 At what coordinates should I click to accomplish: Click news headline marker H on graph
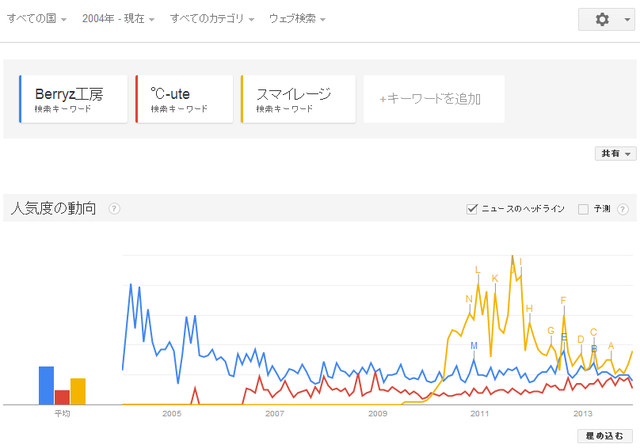[529, 308]
